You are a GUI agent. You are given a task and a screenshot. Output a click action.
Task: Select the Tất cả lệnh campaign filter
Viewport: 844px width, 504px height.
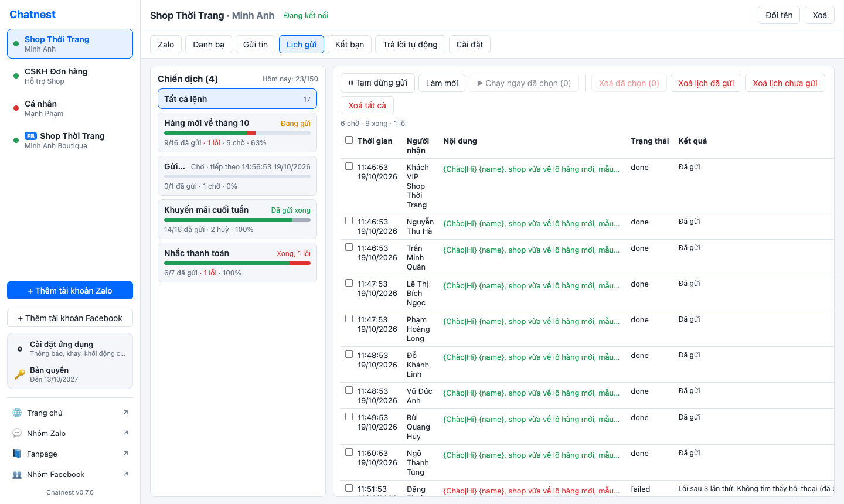237,99
